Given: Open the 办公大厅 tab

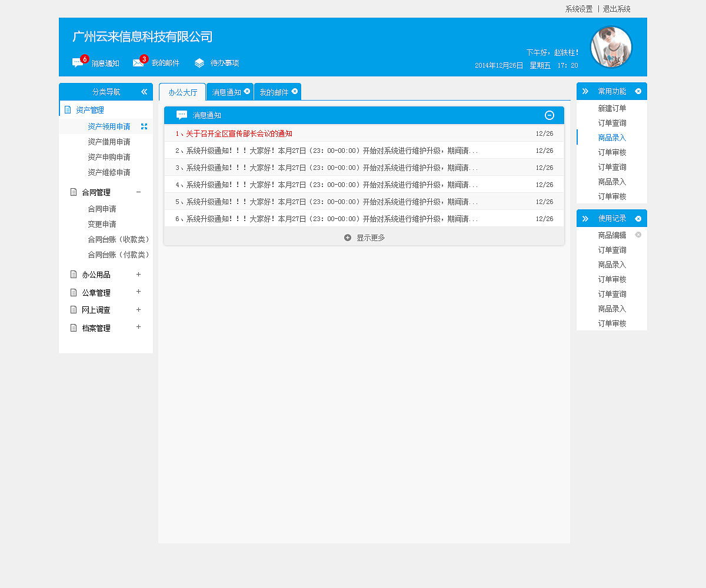Looking at the screenshot, I should 182,92.
